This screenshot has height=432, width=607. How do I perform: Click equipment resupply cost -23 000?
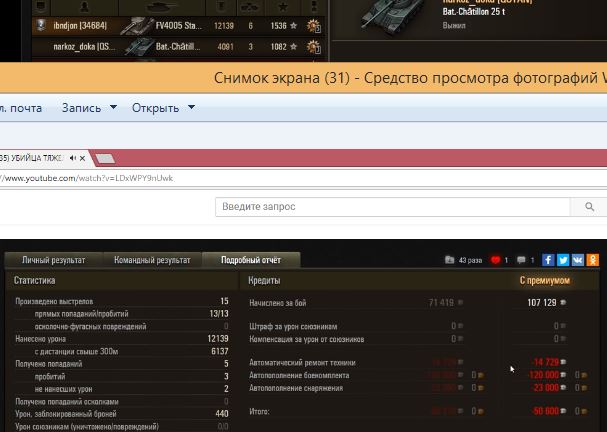pos(545,387)
